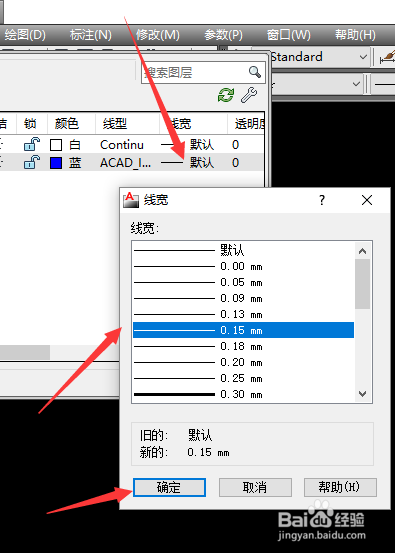Screen dimensions: 395x553
Task: Click blue color swatch of second layer
Action: pyautogui.click(x=56, y=163)
